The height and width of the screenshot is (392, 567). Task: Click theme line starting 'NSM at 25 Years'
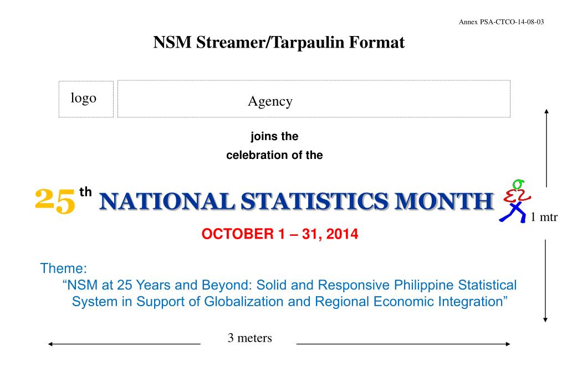(290, 285)
